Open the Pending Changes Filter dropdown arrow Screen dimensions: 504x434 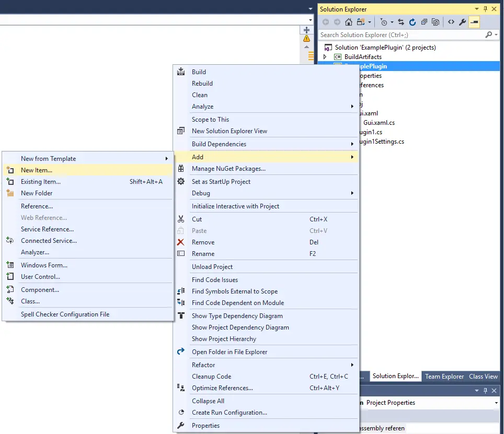(x=392, y=22)
